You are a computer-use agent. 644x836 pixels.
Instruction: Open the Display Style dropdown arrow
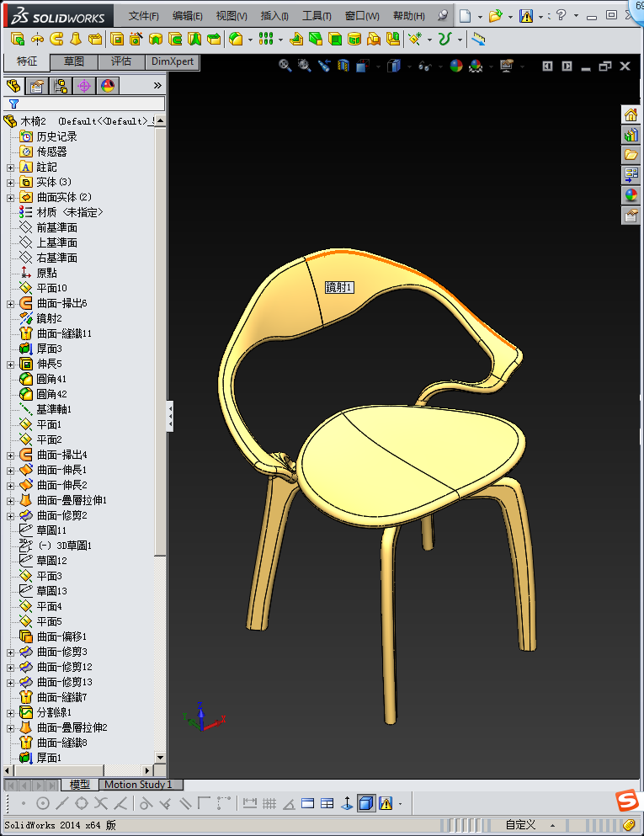click(x=409, y=67)
